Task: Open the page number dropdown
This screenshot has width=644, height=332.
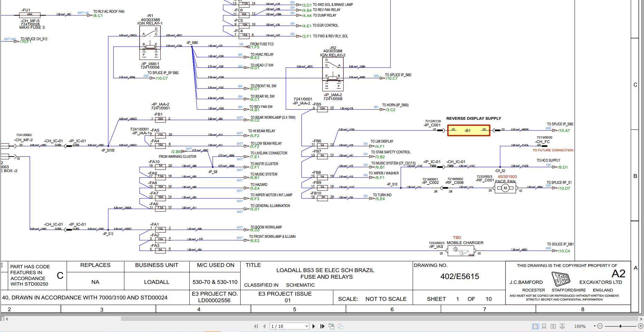Action: [307, 326]
